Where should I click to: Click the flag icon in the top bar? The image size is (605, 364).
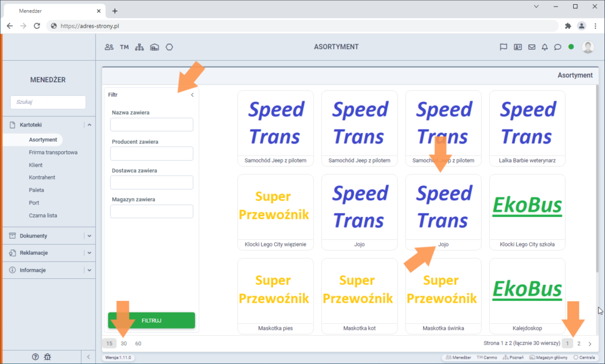tap(504, 47)
